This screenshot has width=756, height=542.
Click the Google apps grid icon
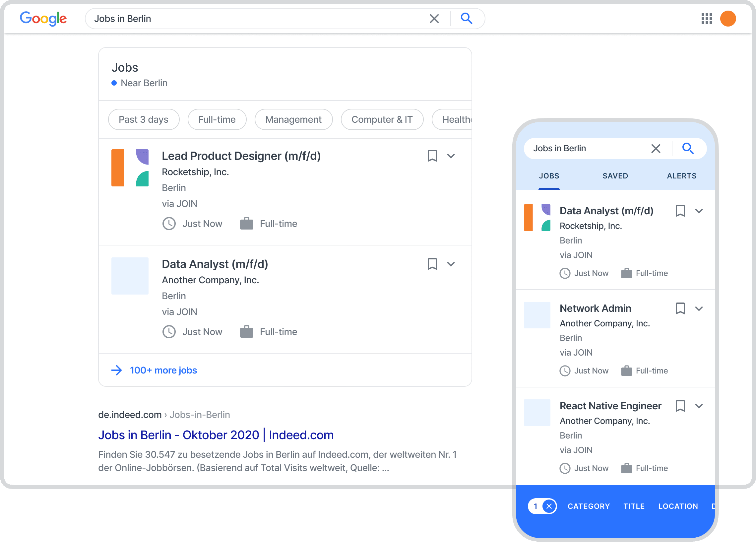706,19
